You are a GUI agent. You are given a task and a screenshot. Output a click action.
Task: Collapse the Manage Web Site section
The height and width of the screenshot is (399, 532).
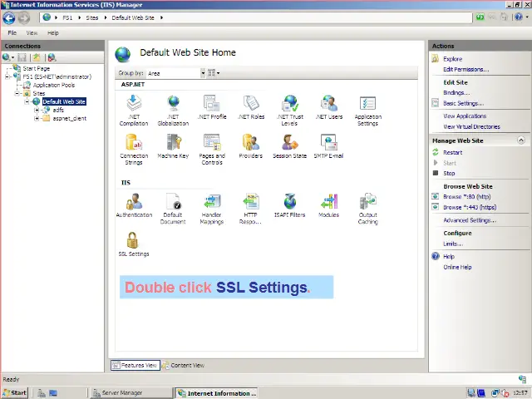click(x=521, y=140)
